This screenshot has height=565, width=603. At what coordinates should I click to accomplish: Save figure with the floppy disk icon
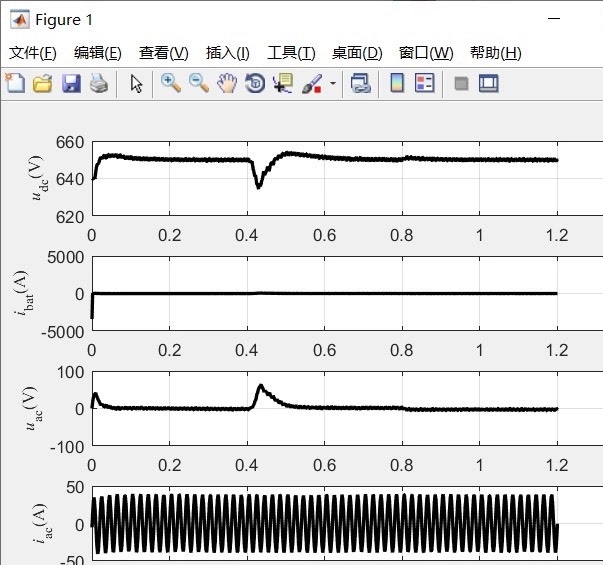(x=72, y=83)
